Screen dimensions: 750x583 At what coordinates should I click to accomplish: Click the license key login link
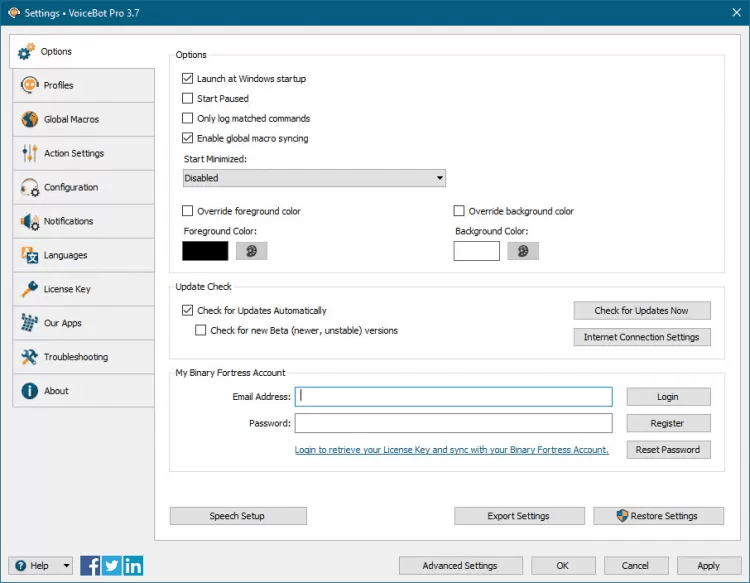[451, 450]
